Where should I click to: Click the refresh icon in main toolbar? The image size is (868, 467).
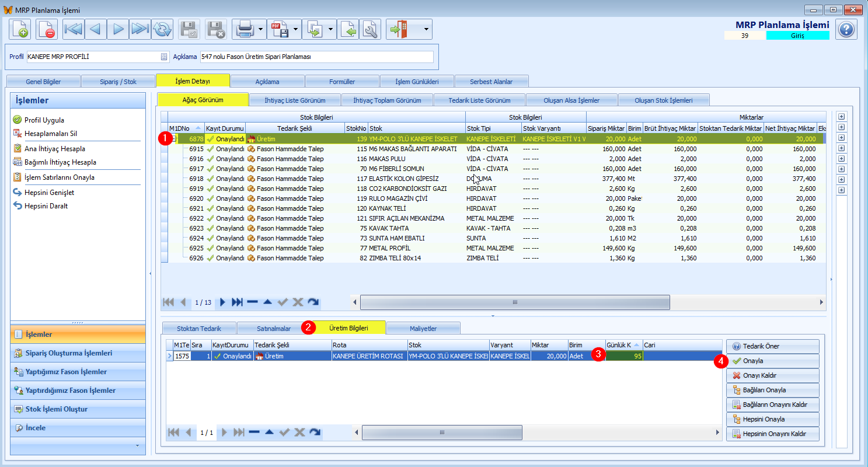(x=162, y=29)
